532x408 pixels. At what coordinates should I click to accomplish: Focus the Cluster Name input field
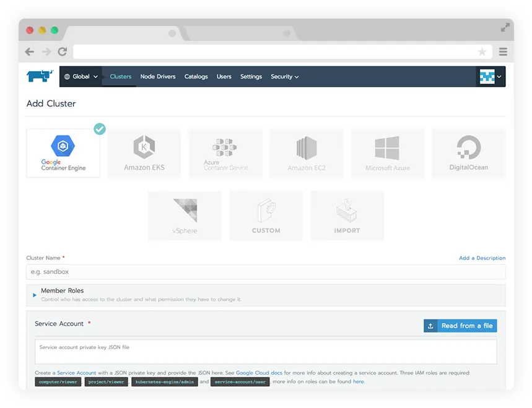266,272
